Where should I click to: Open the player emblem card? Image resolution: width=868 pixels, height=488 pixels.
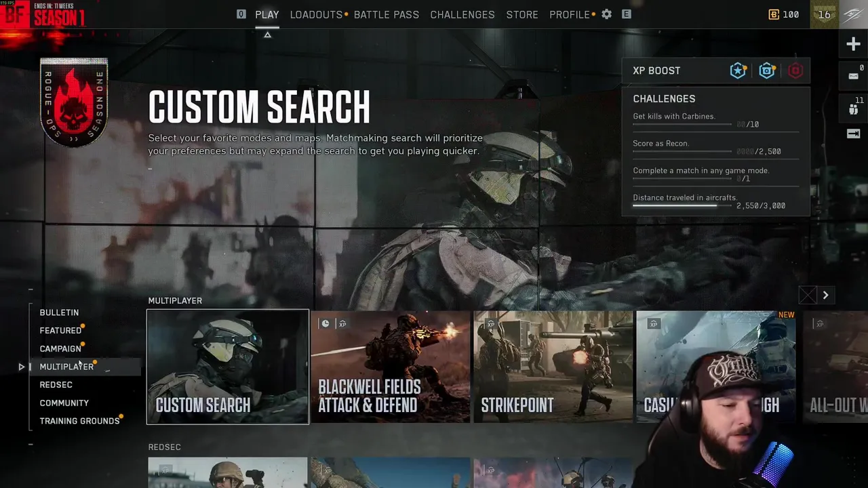pyautogui.click(x=854, y=14)
